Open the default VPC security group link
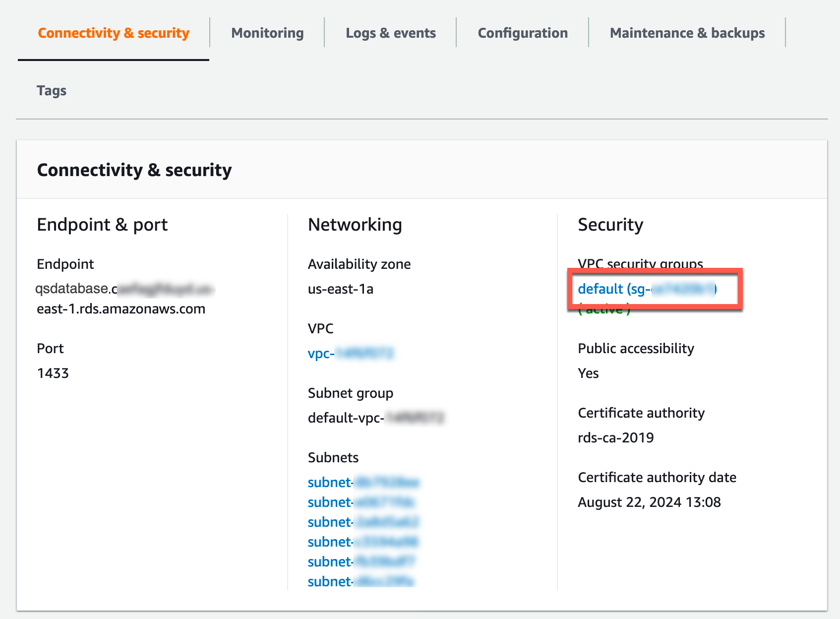 (x=647, y=289)
